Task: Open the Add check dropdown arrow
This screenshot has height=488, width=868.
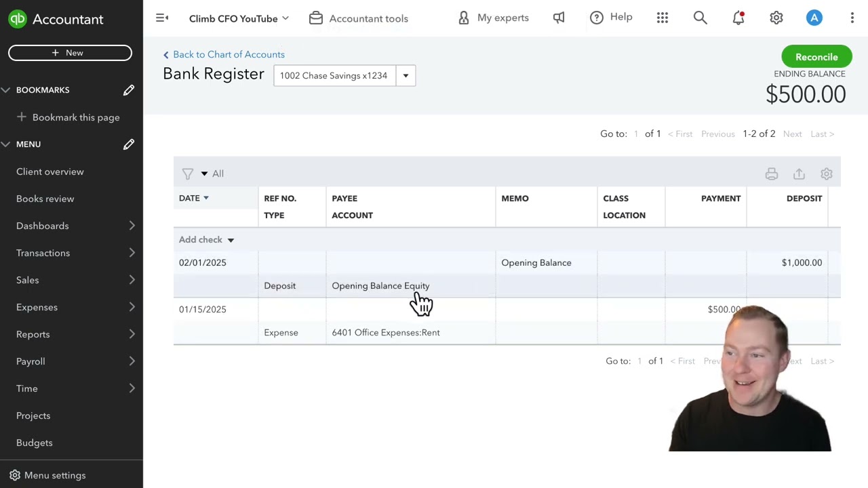Action: point(231,240)
